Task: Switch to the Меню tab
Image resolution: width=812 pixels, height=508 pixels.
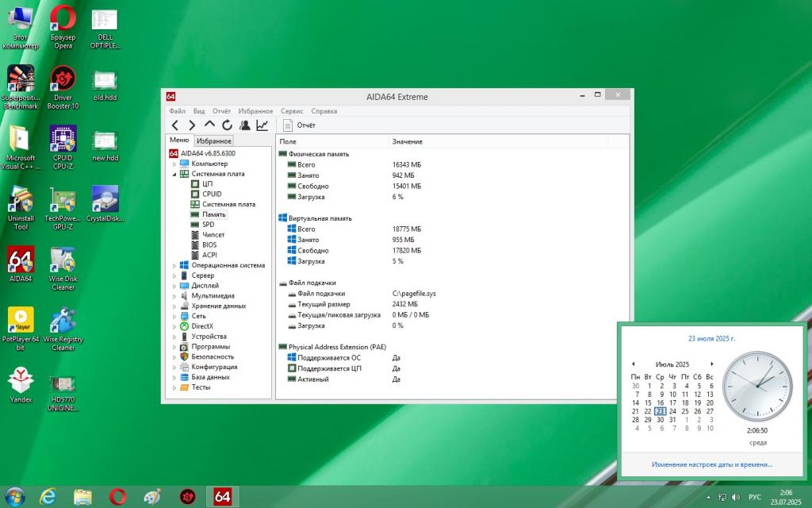Action: point(179,140)
